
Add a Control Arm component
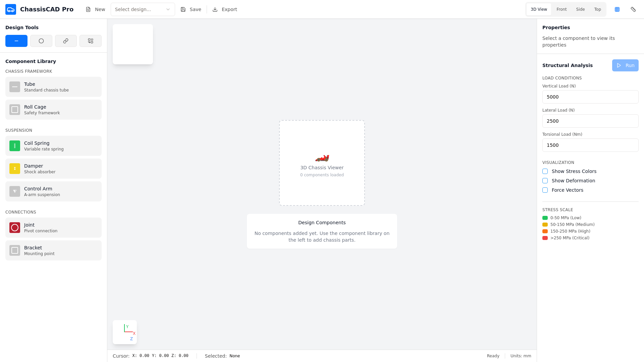click(53, 191)
